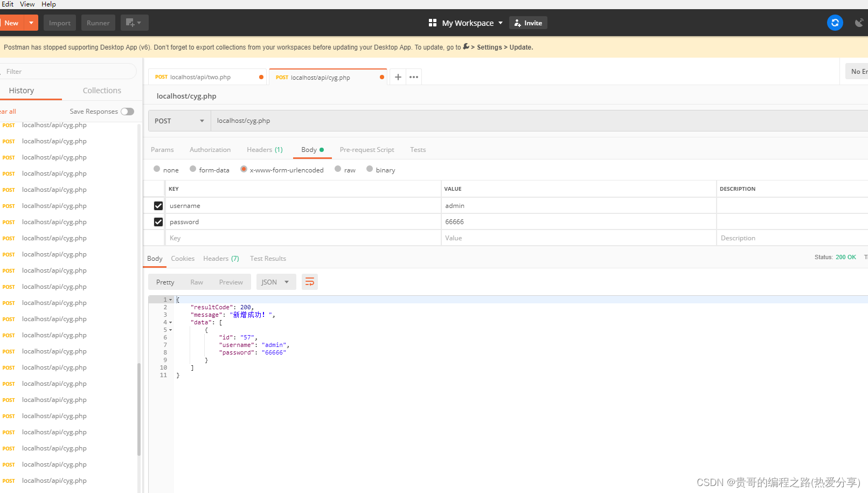Select the raw body radio option
Screen dimensions: 868x493
(x=338, y=169)
